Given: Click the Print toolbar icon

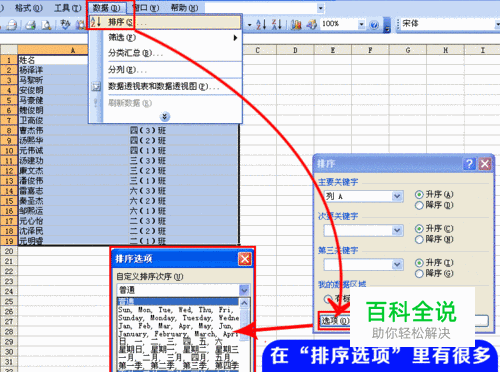Looking at the screenshot, I should [30, 25].
